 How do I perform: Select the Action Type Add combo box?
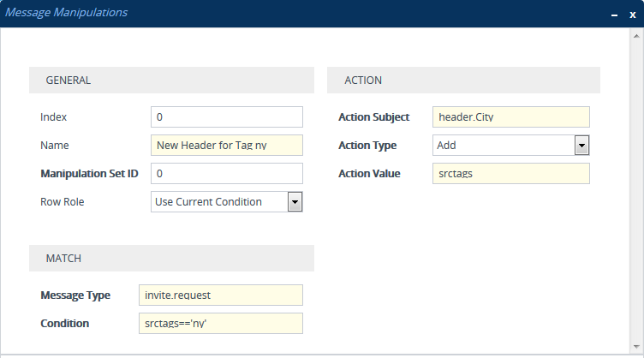[x=511, y=146]
